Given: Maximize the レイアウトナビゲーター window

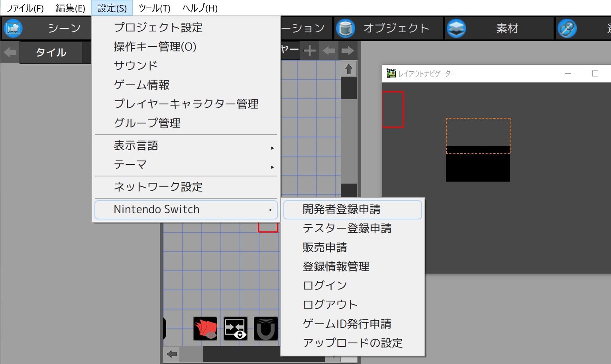Looking at the screenshot, I should [595, 74].
